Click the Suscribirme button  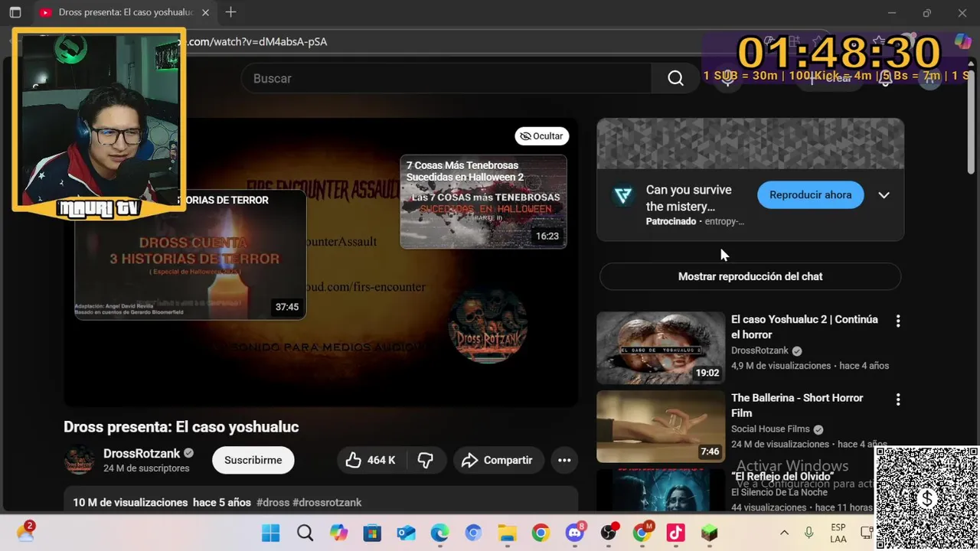[253, 460]
